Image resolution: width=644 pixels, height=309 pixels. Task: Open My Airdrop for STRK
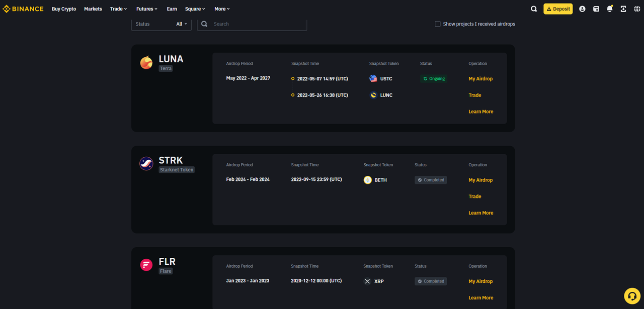480,180
